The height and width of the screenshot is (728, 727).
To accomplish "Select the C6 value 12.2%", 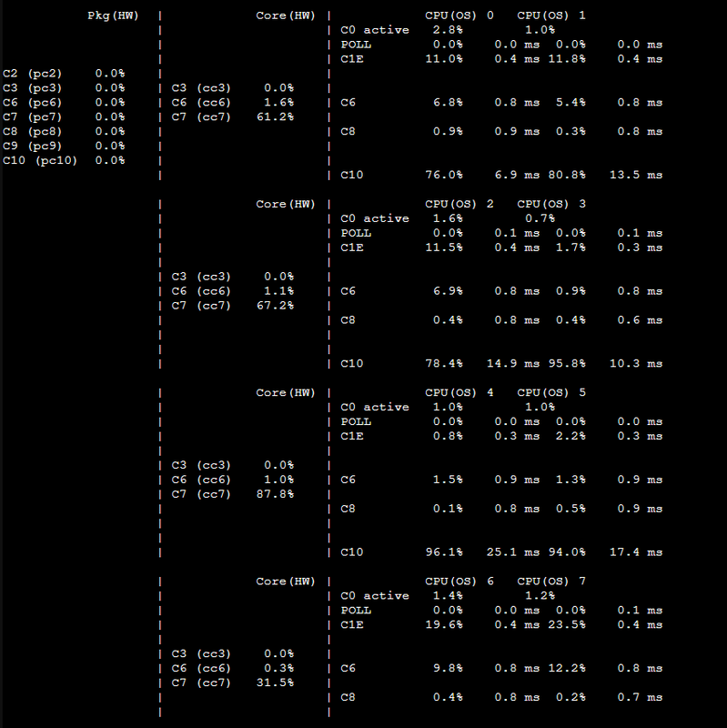I will (567, 668).
